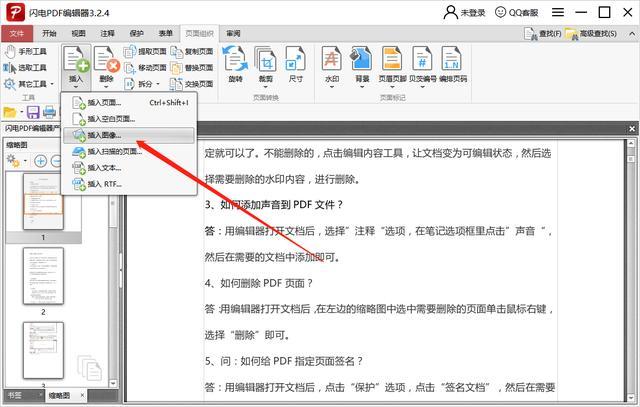
Task: Open the 拆分 split dropdown
Action: pos(142,84)
